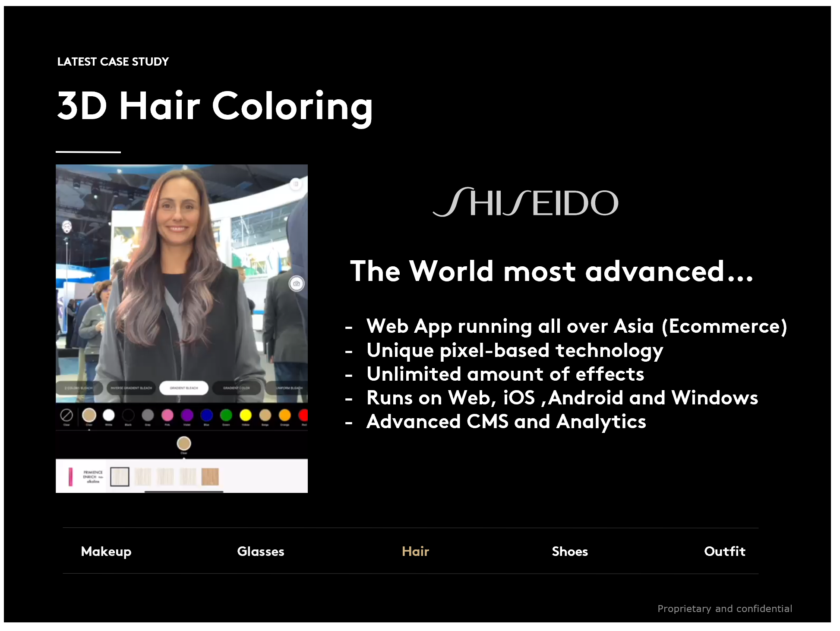Select the yellow hair color
The height and width of the screenshot is (631, 840).
(x=246, y=415)
